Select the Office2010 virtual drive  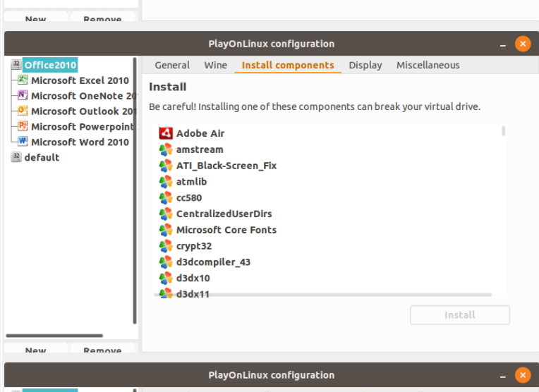[x=49, y=65]
